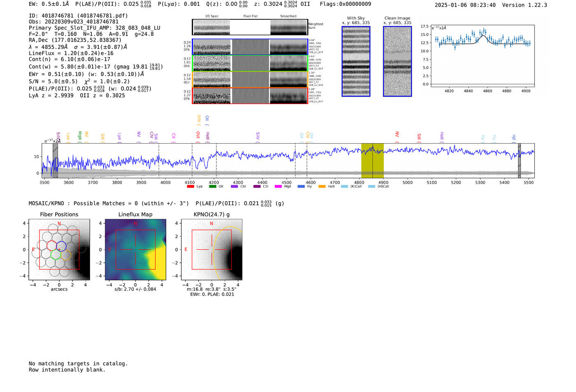Select the green-outlined fiber 2D spectrum
576x392 pixels.
click(x=250, y=63)
